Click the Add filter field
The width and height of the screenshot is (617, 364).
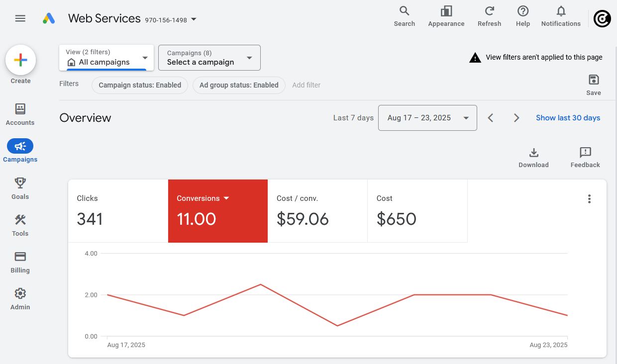307,85
